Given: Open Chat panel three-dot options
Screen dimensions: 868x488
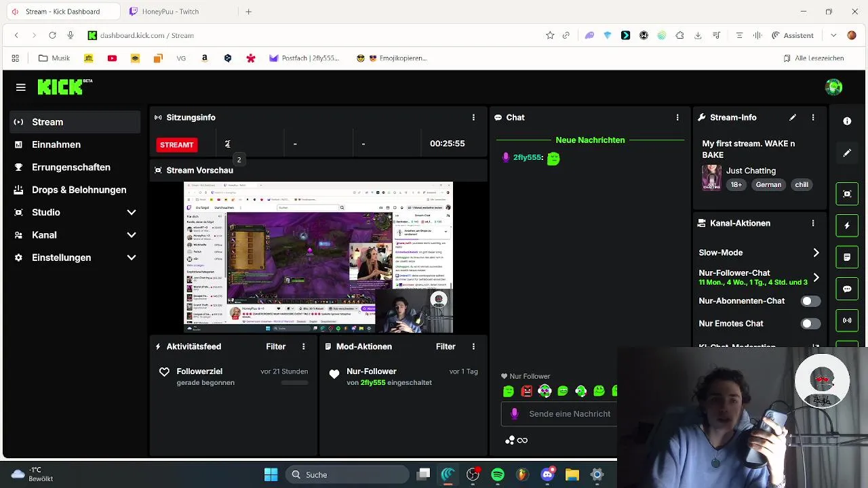Looking at the screenshot, I should tap(677, 117).
